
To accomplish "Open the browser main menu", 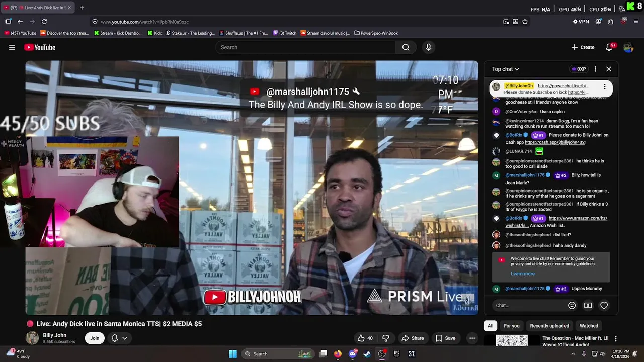I will pos(636,22).
